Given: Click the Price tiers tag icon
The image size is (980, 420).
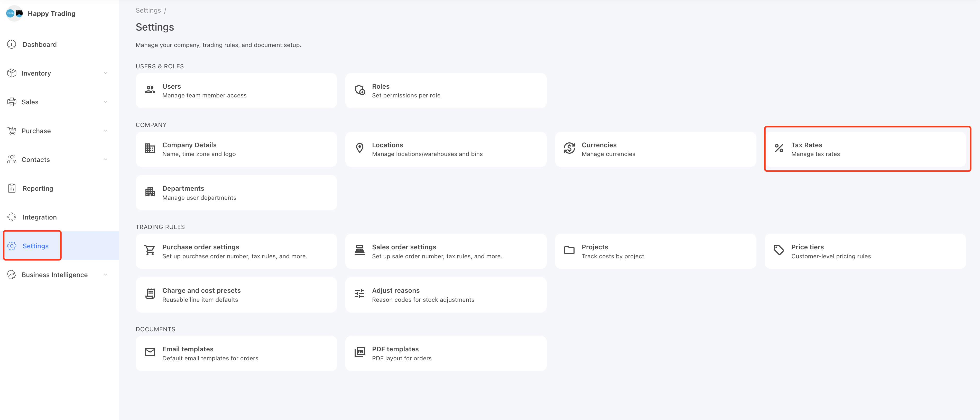Looking at the screenshot, I should pos(779,250).
